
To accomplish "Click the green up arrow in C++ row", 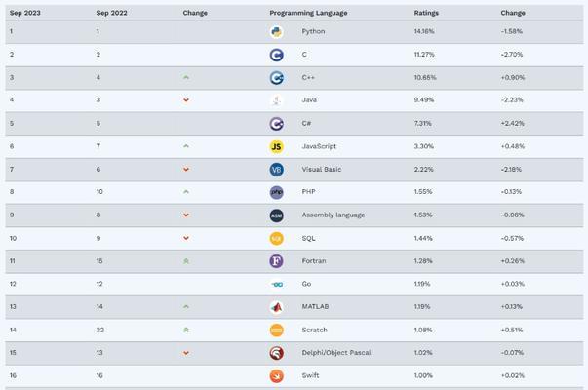I will [x=186, y=77].
